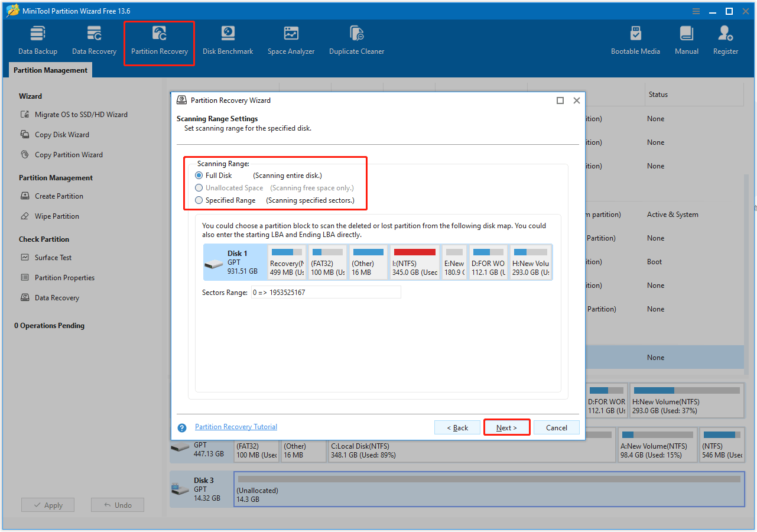The width and height of the screenshot is (757, 532).
Task: Open Data Recovery under Check Partition
Action: (50, 298)
